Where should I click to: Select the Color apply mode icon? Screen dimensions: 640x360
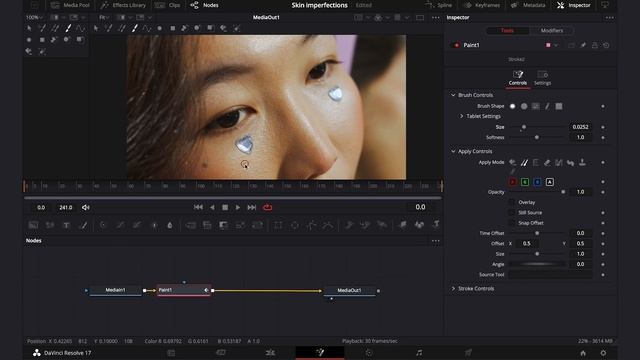512,163
